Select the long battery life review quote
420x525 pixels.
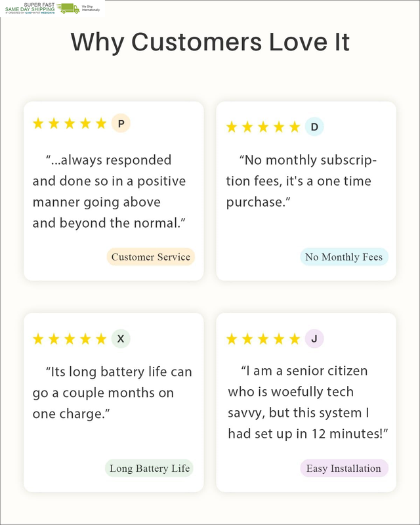(112, 392)
